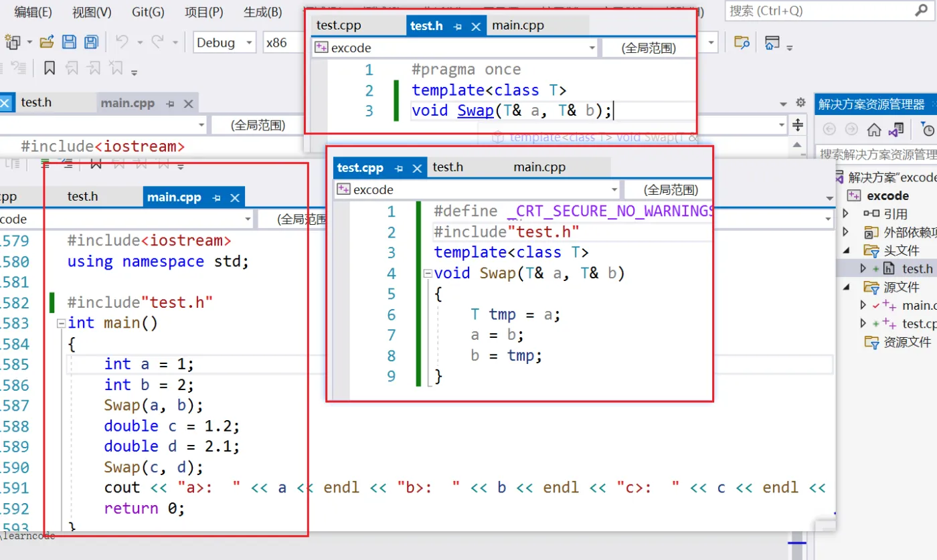Collapse the int main() code block
Viewport: 937px width, 560px height.
click(61, 323)
